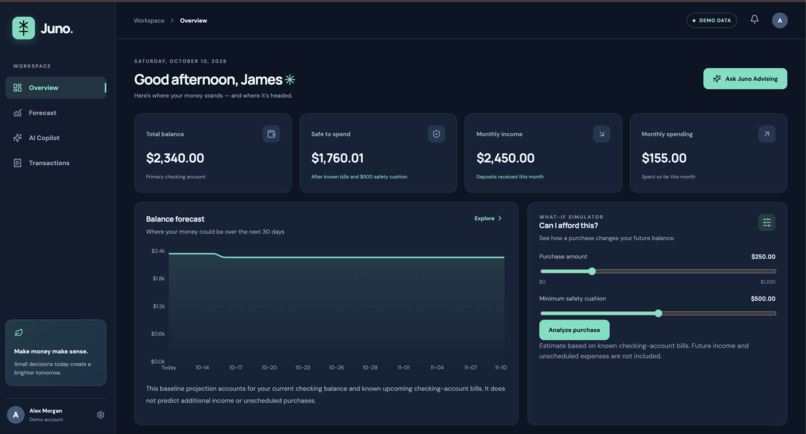This screenshot has height=434, width=806.
Task: Click the arrow icon on Monthly income card
Action: 601,134
